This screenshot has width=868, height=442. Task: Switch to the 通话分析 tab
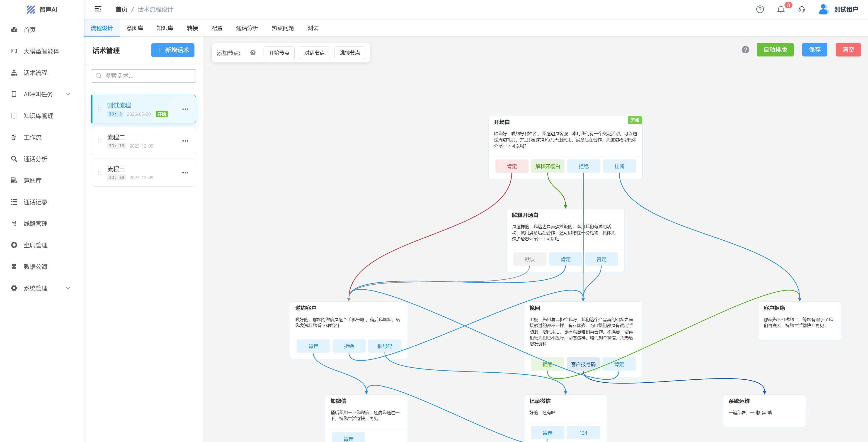[247, 28]
